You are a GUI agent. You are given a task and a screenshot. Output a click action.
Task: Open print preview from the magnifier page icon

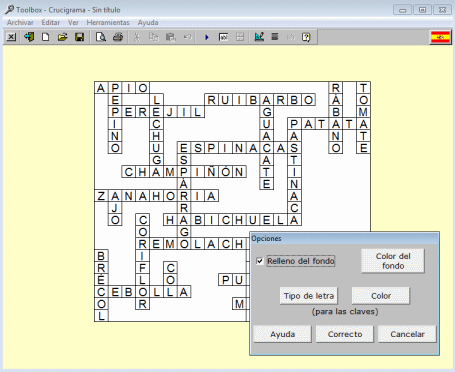pyautogui.click(x=101, y=37)
